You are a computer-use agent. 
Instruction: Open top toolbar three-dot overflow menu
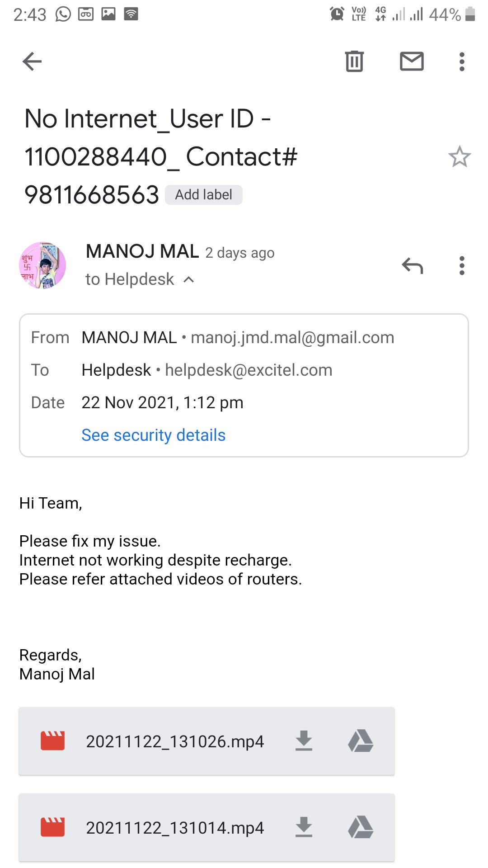[461, 61]
